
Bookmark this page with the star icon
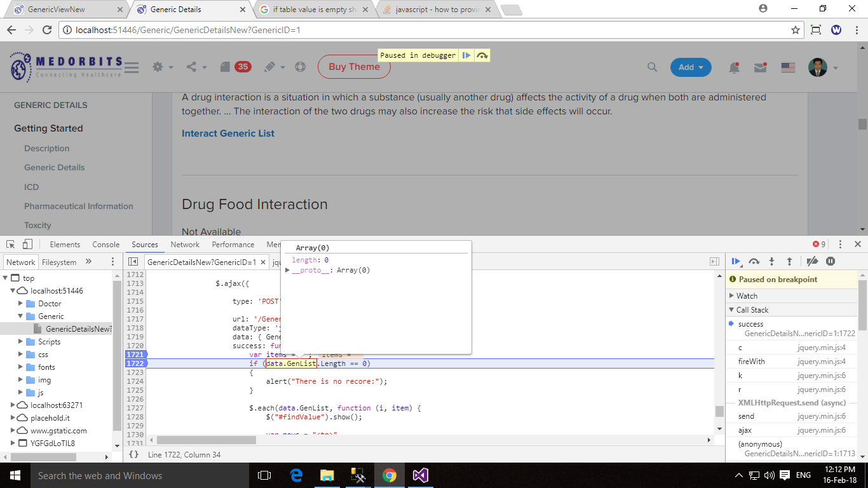[795, 30]
